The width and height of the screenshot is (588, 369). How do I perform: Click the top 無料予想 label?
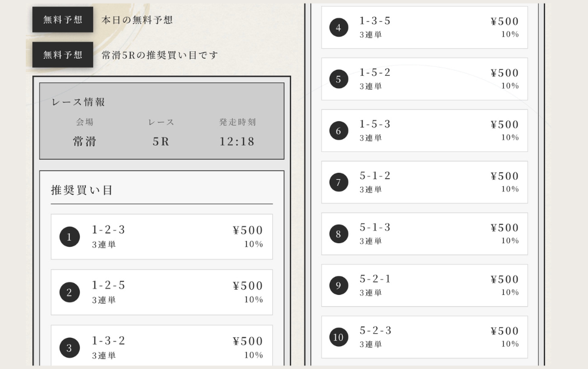pyautogui.click(x=62, y=19)
